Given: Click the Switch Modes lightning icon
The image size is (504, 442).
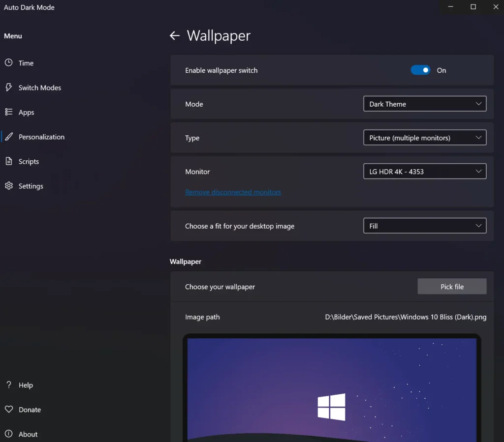Looking at the screenshot, I should [x=9, y=88].
